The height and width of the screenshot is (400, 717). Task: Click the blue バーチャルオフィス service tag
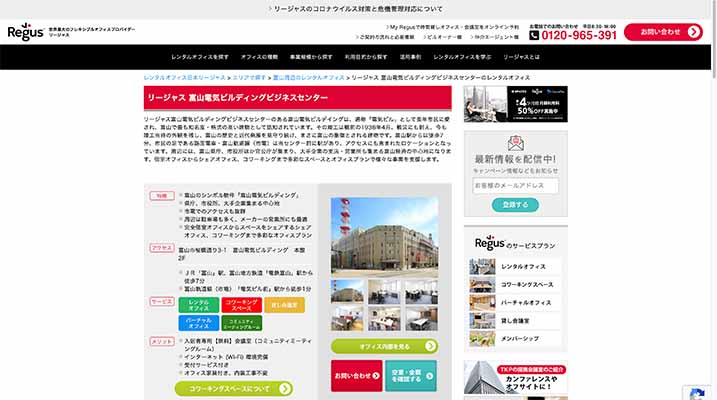tap(198, 323)
